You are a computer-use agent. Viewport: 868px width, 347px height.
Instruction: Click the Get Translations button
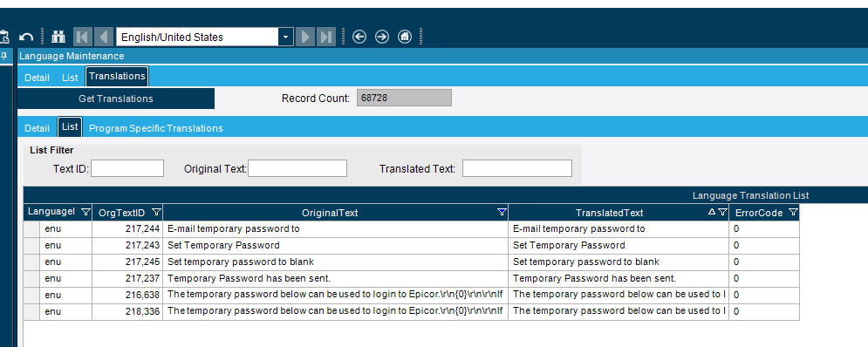(116, 99)
